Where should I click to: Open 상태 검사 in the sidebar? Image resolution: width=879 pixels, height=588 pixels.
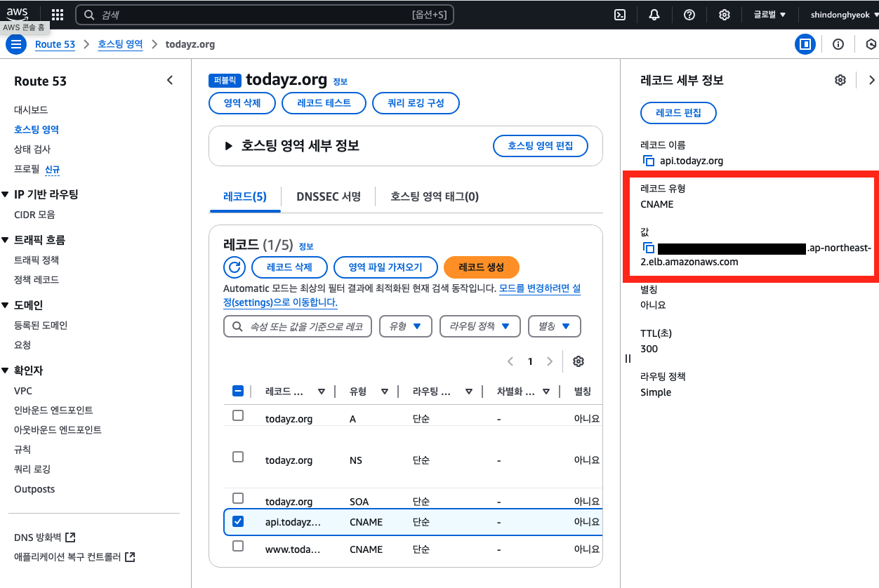(x=32, y=149)
